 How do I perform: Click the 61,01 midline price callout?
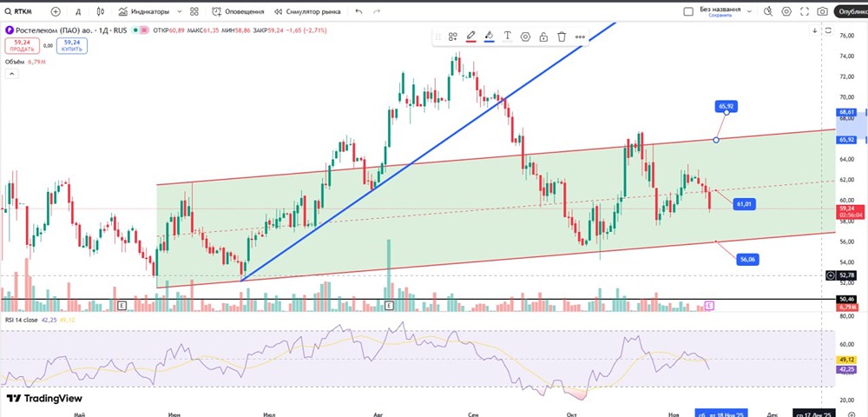pyautogui.click(x=742, y=204)
